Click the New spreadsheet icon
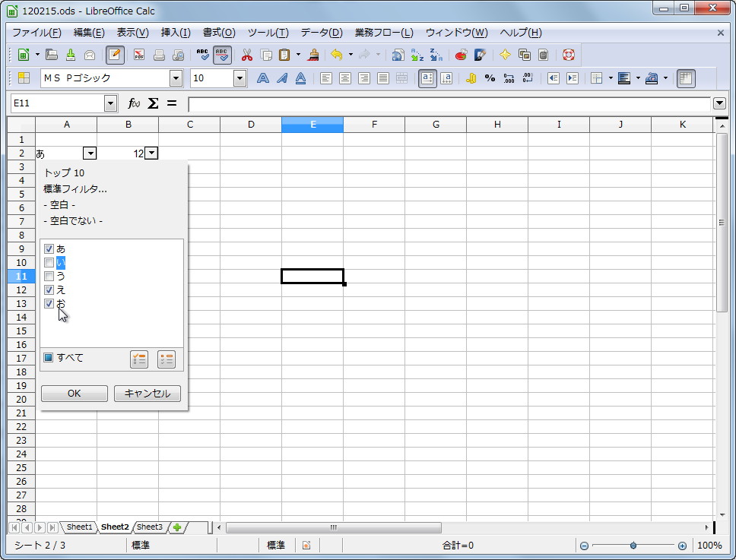Screen dimensions: 736x560 click(x=23, y=55)
